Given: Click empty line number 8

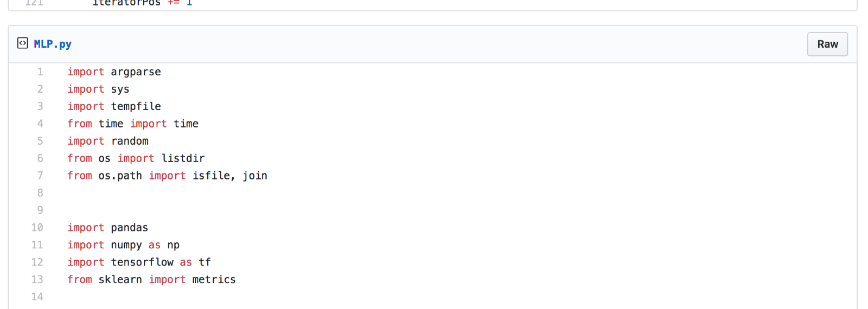Looking at the screenshot, I should click(40, 193).
